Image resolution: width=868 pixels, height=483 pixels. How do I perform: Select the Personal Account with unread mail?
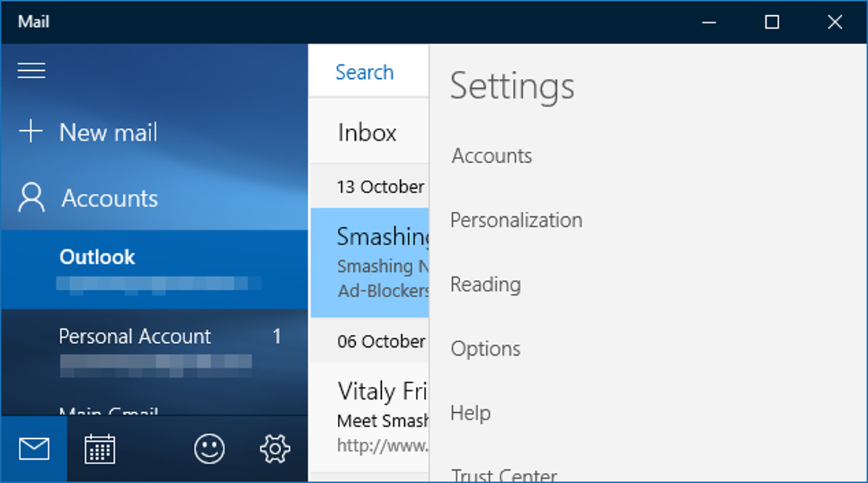tap(135, 336)
